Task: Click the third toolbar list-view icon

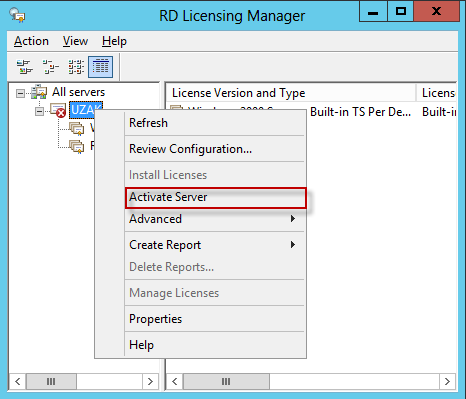Action: coord(76,67)
